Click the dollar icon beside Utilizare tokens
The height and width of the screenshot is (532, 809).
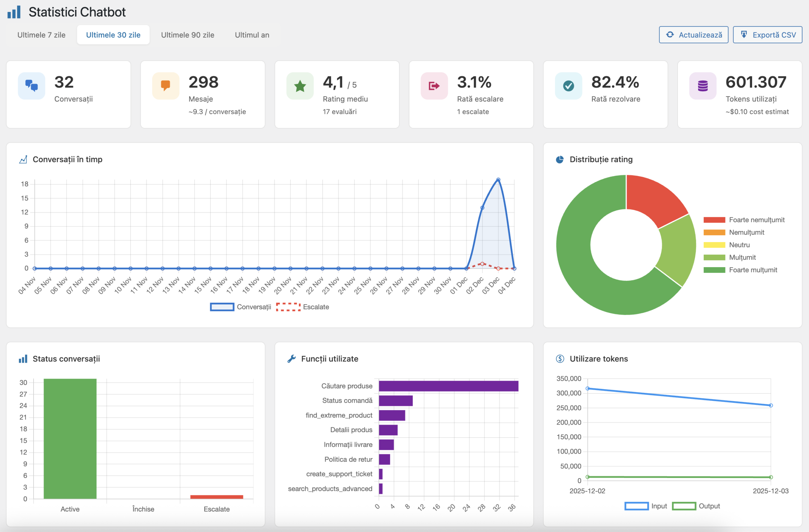click(560, 359)
